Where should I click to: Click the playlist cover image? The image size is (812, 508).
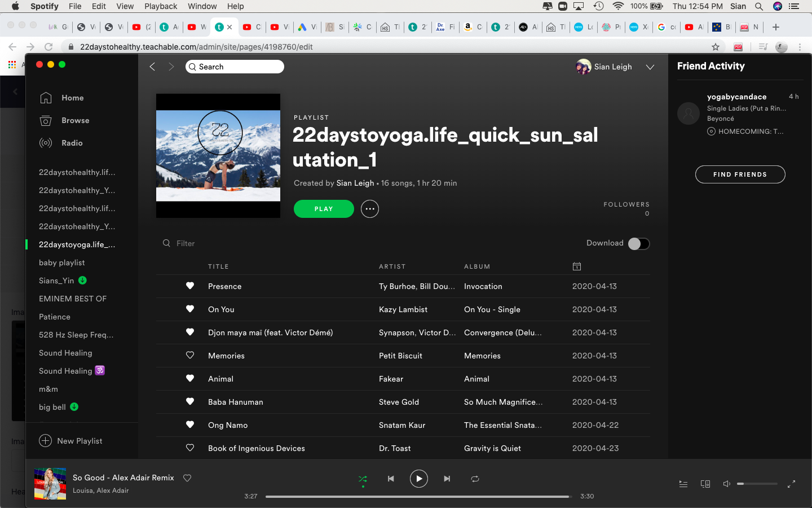coord(218,156)
